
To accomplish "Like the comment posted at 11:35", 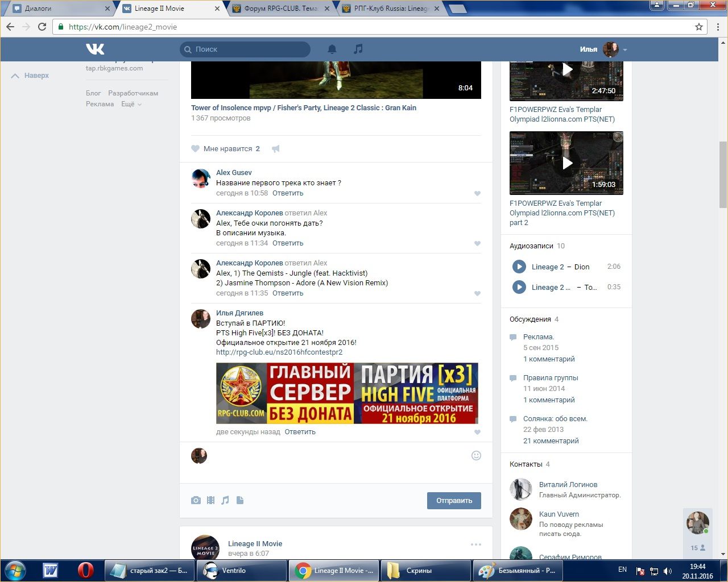I will coord(477,294).
